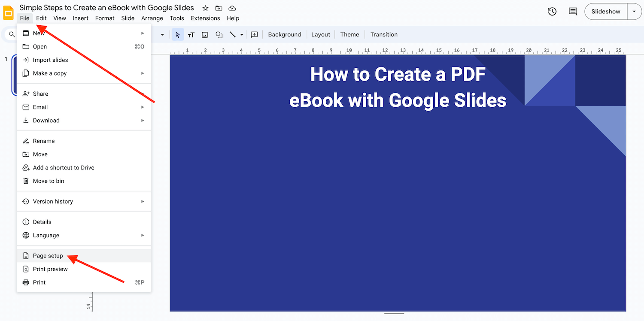The height and width of the screenshot is (321, 644).
Task: Expand the Download submenu
Action: click(x=143, y=121)
